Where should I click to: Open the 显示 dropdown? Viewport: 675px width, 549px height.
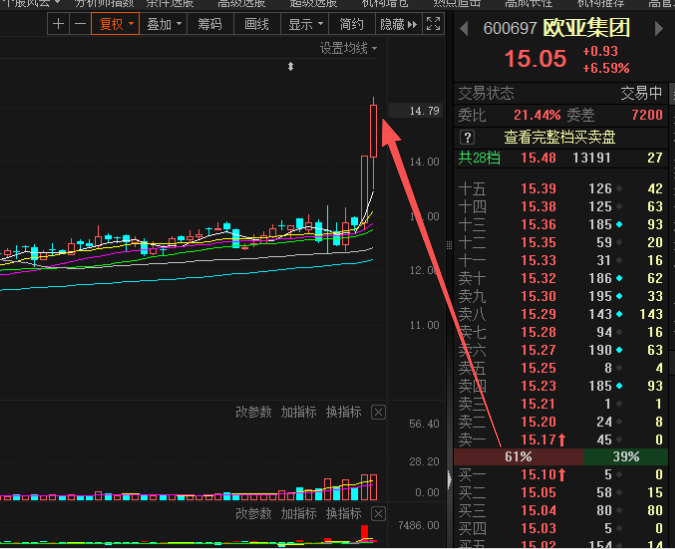click(304, 24)
